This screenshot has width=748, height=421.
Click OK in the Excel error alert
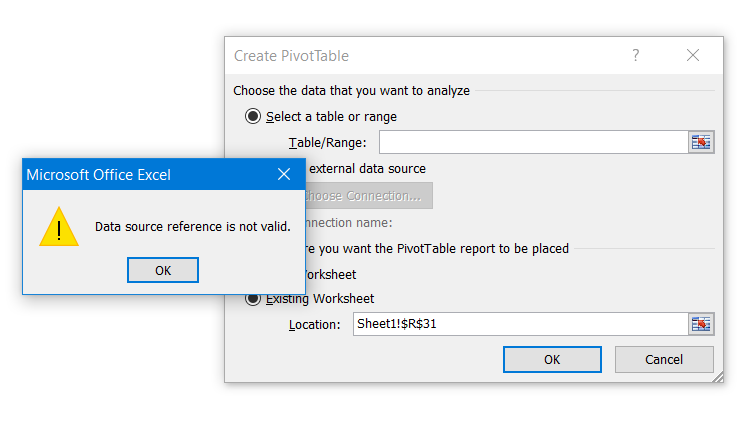coord(163,270)
